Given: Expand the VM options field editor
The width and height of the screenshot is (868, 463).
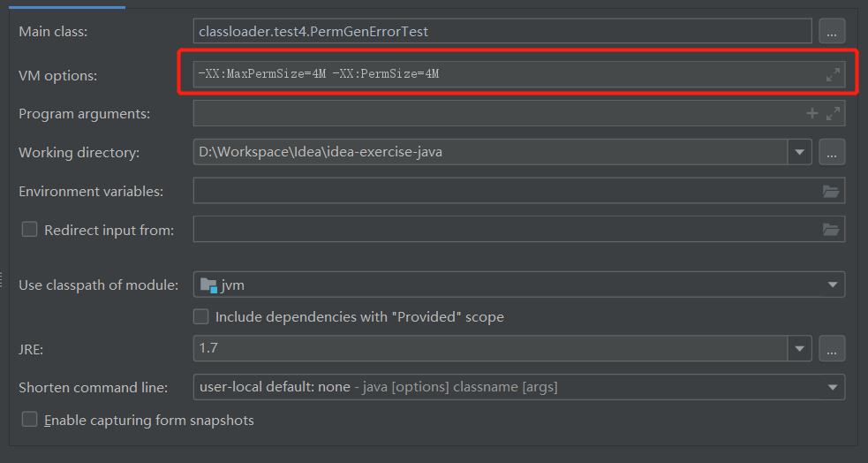Looking at the screenshot, I should (833, 74).
